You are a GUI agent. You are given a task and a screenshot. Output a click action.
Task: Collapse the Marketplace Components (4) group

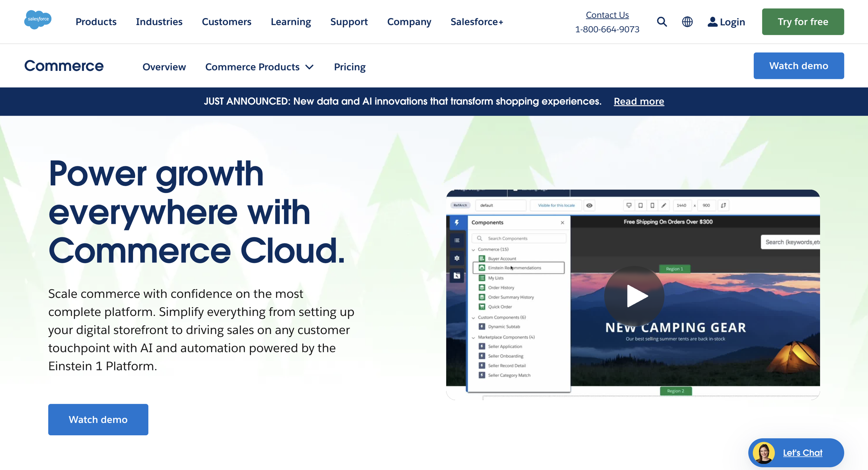click(474, 337)
